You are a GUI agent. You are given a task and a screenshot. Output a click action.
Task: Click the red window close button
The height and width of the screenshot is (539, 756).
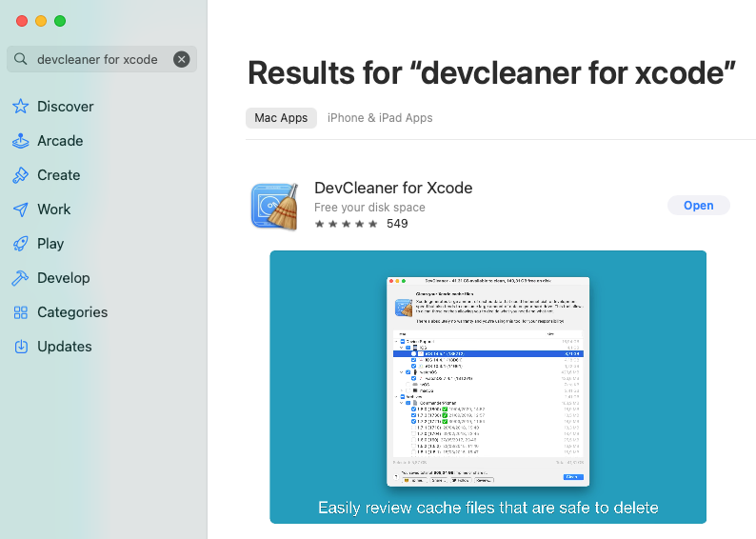pyautogui.click(x=22, y=21)
